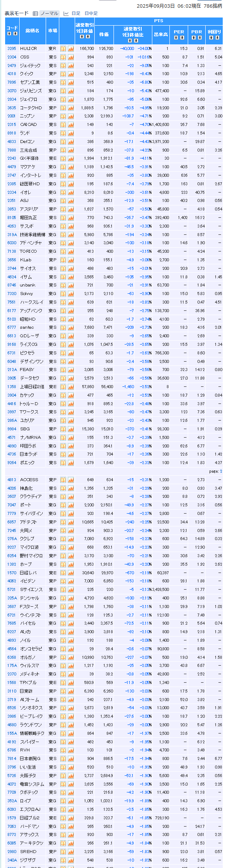Open stock code 1579 link

click(12, 818)
